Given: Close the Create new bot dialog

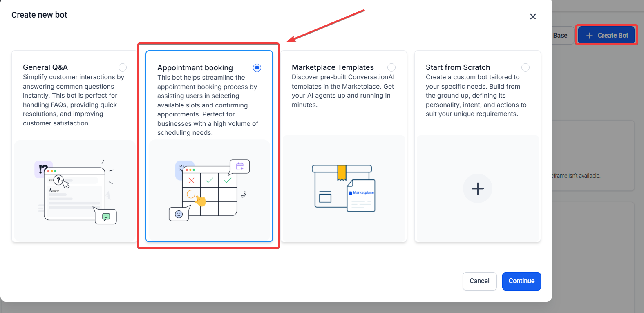Looking at the screenshot, I should point(533,17).
